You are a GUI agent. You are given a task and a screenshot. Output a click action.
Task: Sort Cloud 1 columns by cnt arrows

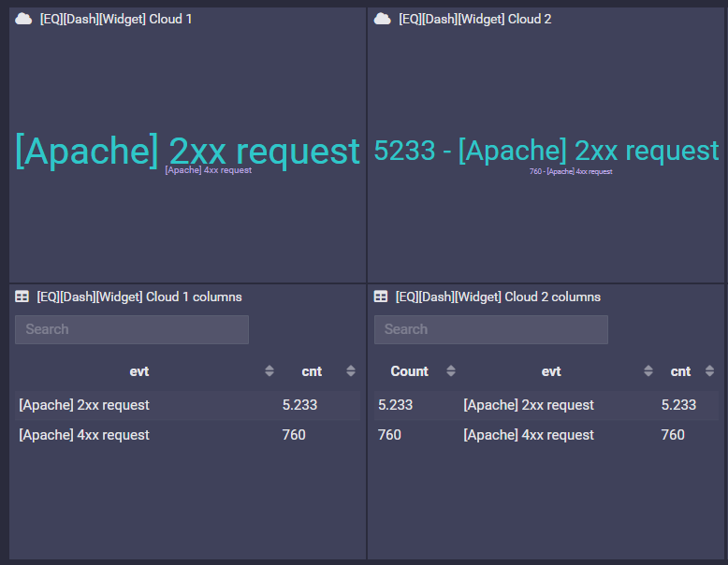(351, 371)
